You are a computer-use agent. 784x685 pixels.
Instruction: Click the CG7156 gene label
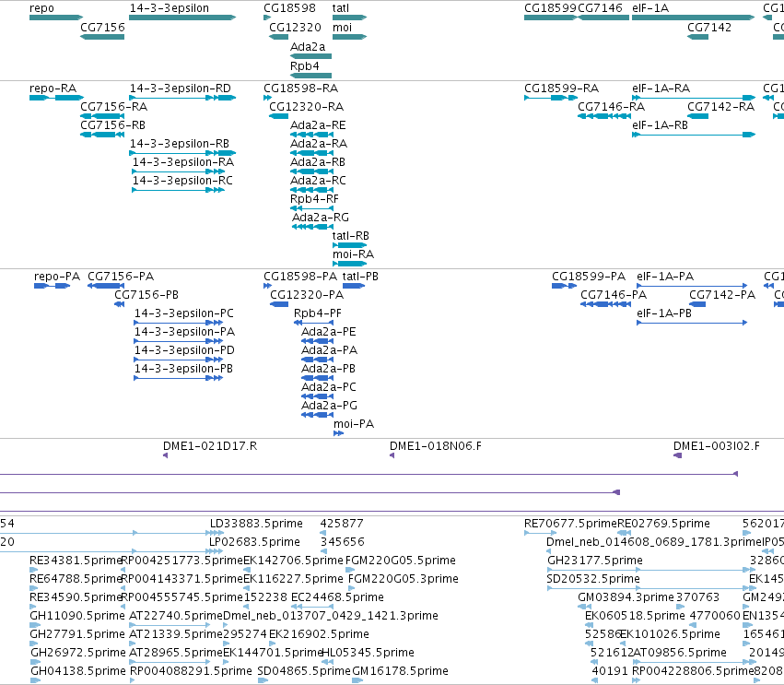[102, 27]
